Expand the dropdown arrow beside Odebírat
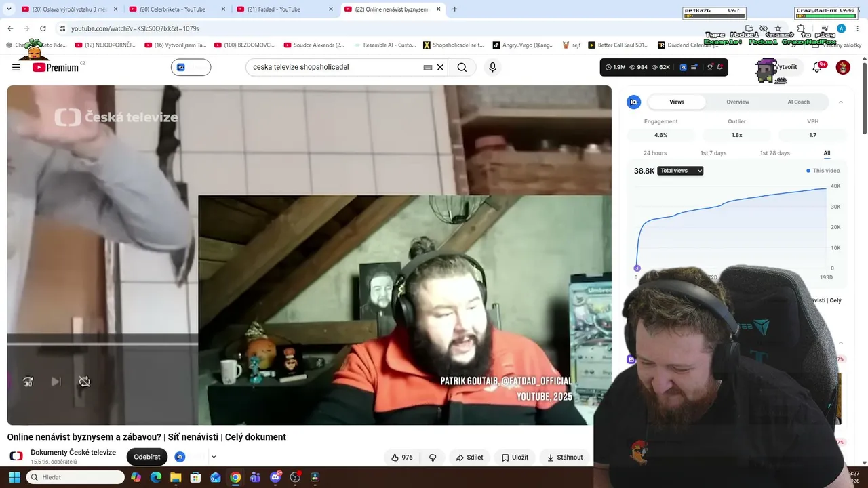This screenshot has width=868, height=488. click(x=214, y=457)
